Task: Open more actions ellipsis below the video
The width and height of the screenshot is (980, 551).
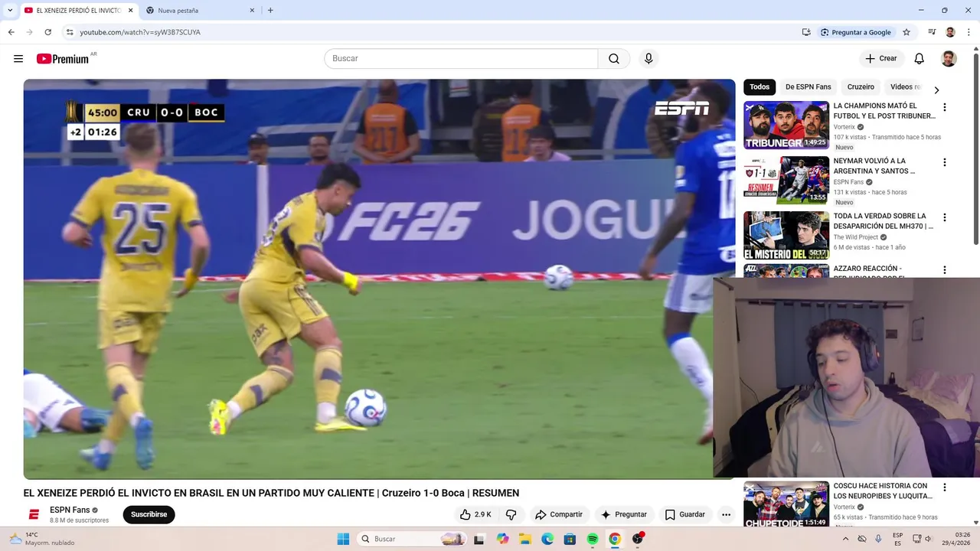Action: (726, 514)
